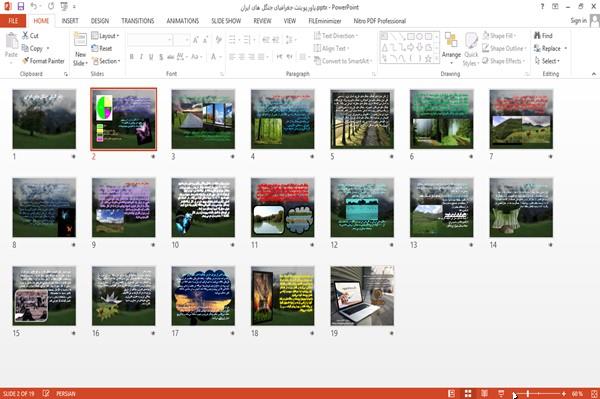Paste clipboard contents using Paste icon

tap(11, 45)
